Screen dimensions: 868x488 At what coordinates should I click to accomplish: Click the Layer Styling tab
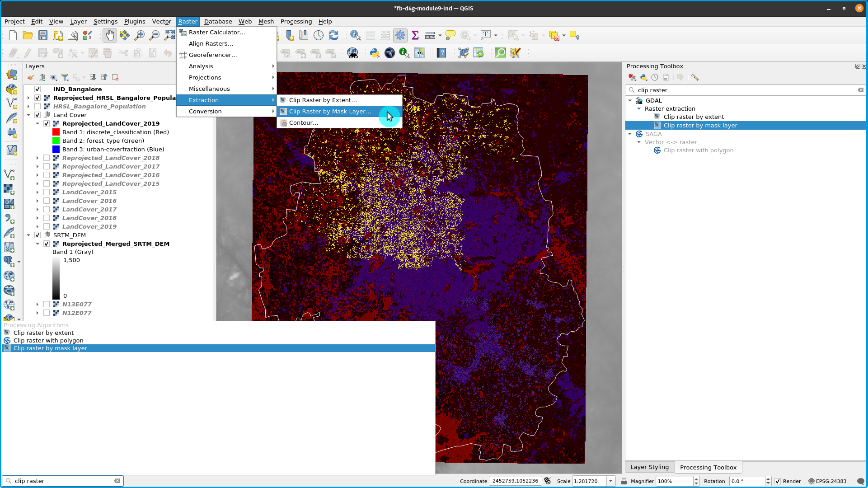click(650, 467)
